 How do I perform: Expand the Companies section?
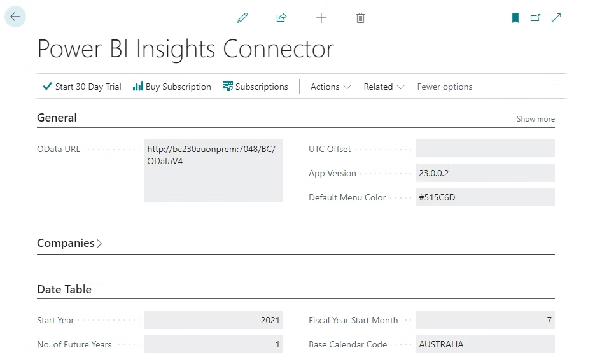pyautogui.click(x=69, y=243)
